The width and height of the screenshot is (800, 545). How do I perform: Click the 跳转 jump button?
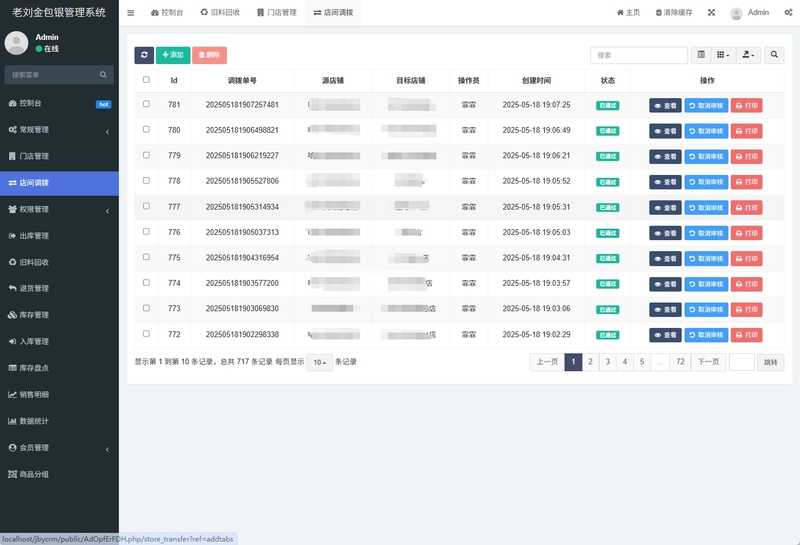tap(770, 362)
